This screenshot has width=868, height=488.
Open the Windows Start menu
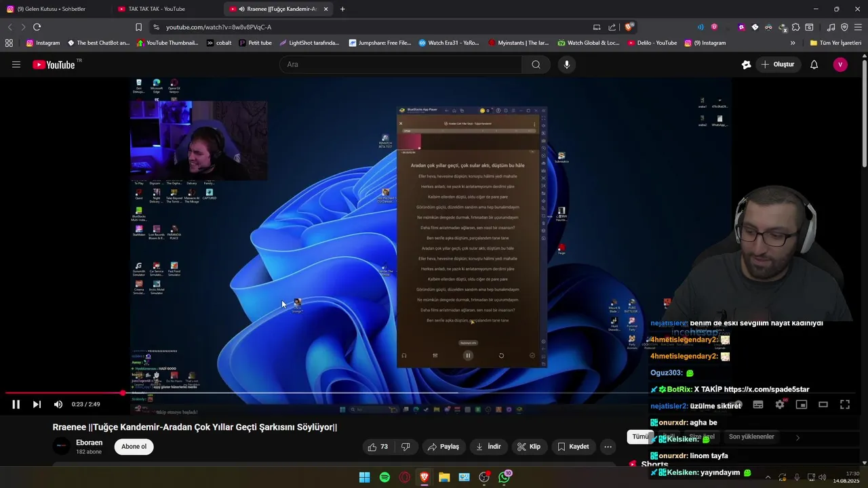(364, 477)
